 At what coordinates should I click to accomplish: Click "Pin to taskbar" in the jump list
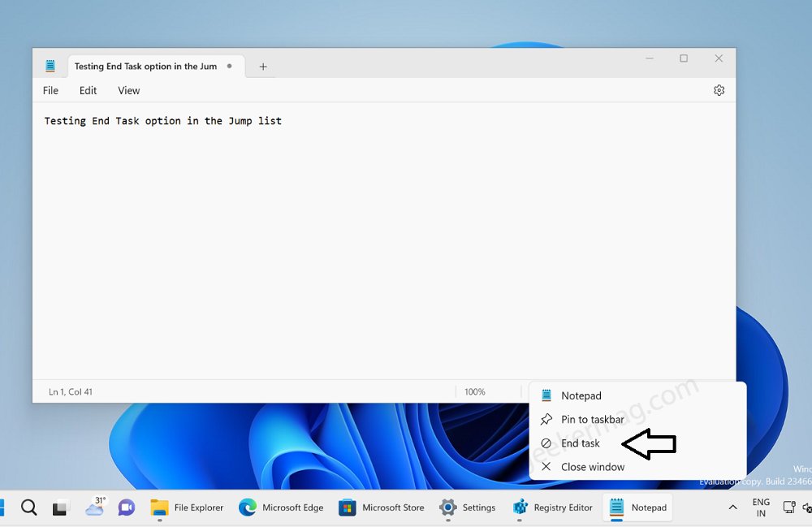(x=591, y=419)
